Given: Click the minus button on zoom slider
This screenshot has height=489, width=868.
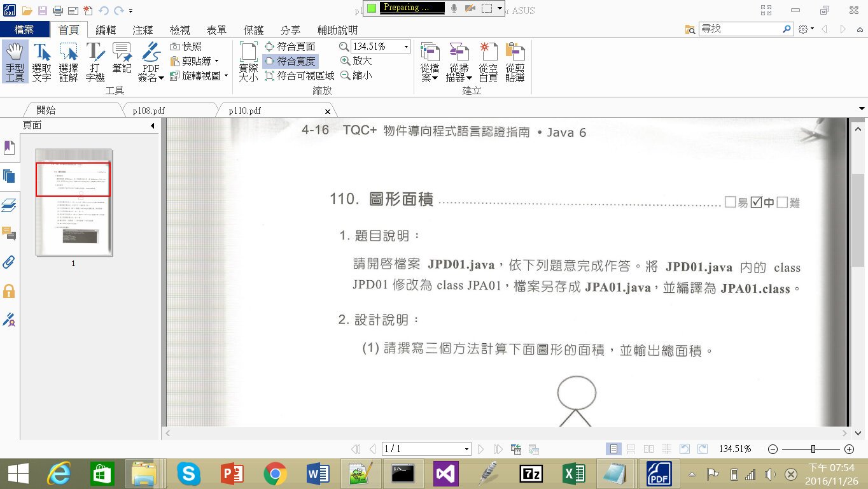Looking at the screenshot, I should tap(773, 449).
